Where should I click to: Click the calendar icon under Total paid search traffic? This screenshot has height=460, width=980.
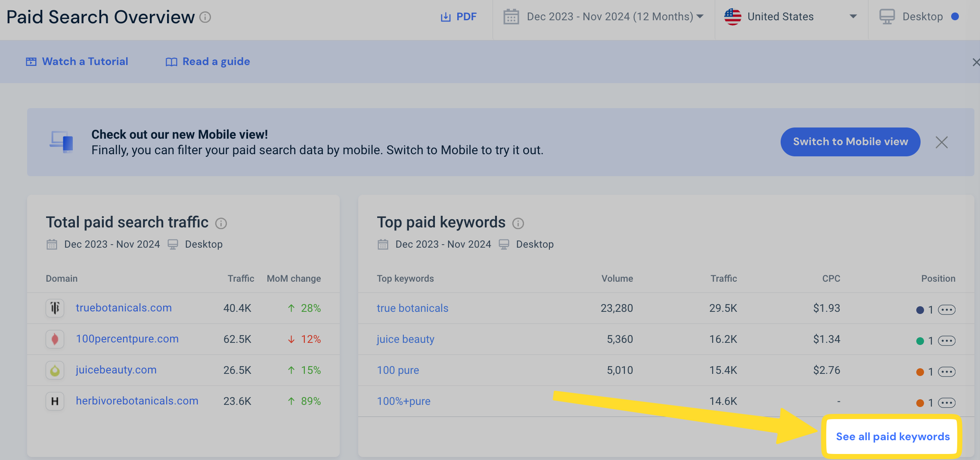pyautogui.click(x=52, y=245)
